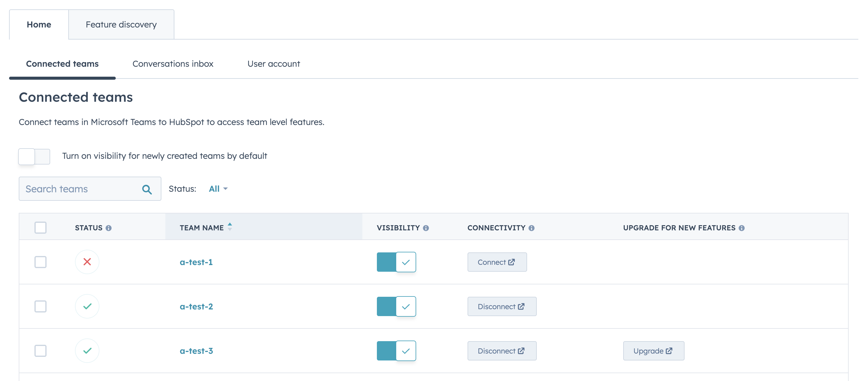
Task: Toggle visibility switch for a-test-3
Action: (396, 351)
